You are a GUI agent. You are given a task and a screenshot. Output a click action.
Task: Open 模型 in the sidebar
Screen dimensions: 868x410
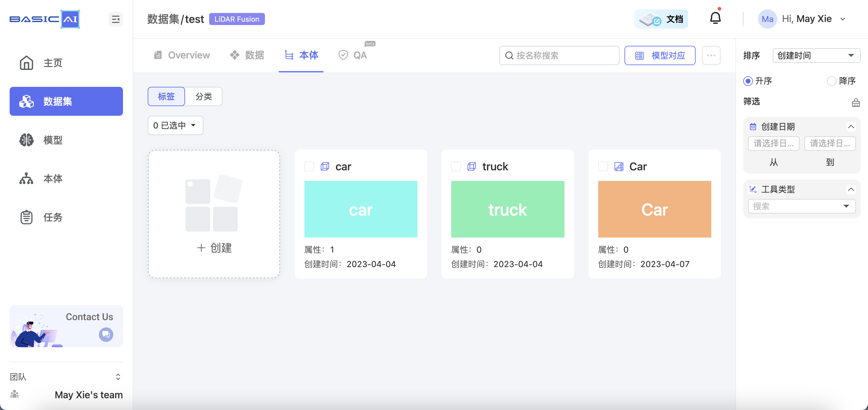66,140
